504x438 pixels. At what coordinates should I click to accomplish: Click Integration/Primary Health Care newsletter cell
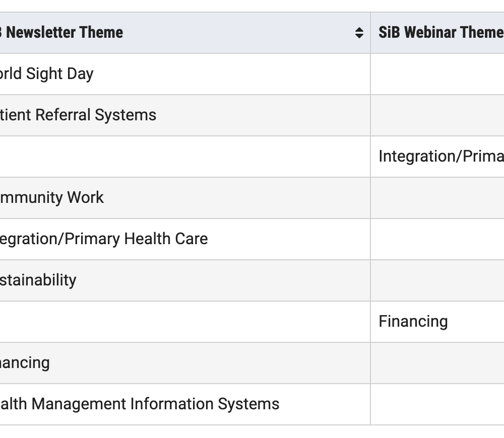185,239
